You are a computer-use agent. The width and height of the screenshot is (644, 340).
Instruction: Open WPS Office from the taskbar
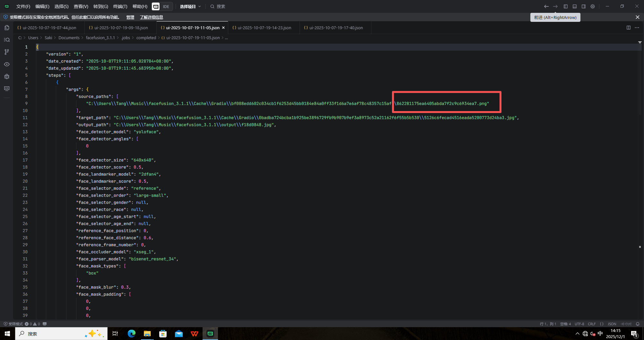click(x=194, y=334)
